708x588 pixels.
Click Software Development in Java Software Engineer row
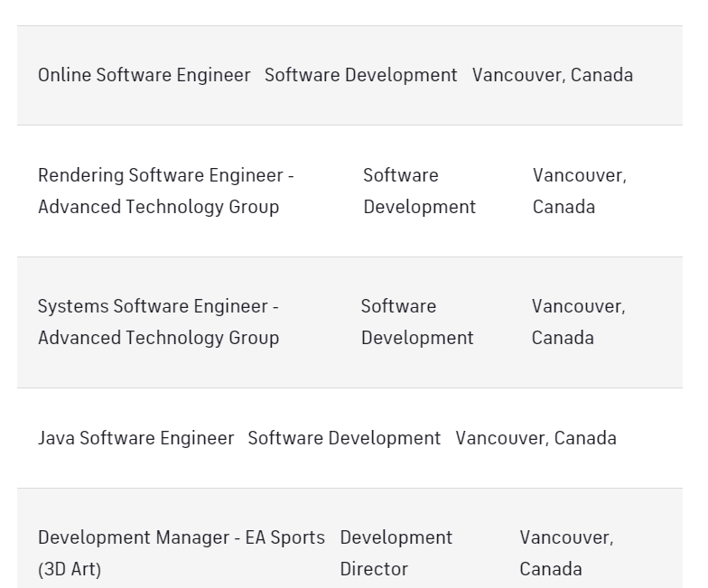(344, 438)
